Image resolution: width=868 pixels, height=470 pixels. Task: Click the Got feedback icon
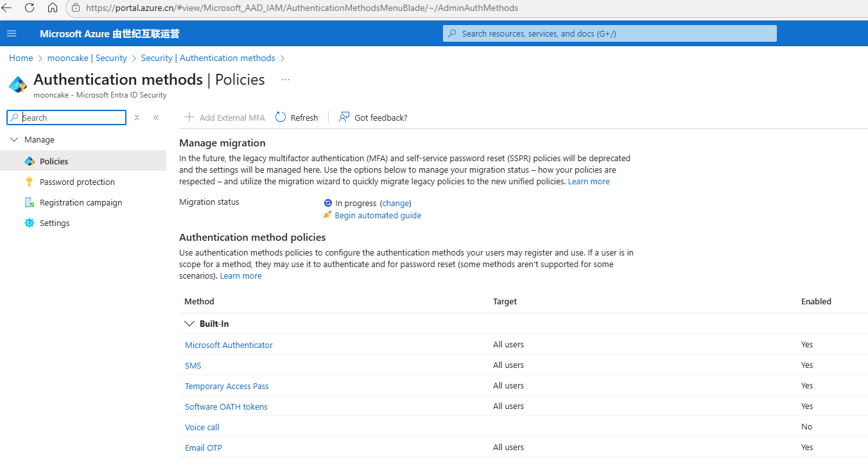point(345,118)
